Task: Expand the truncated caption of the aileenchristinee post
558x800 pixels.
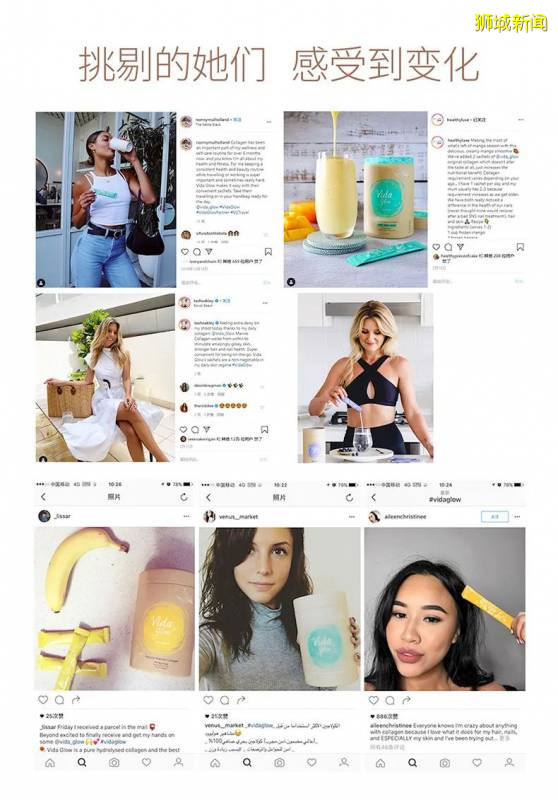Action: coord(504,738)
